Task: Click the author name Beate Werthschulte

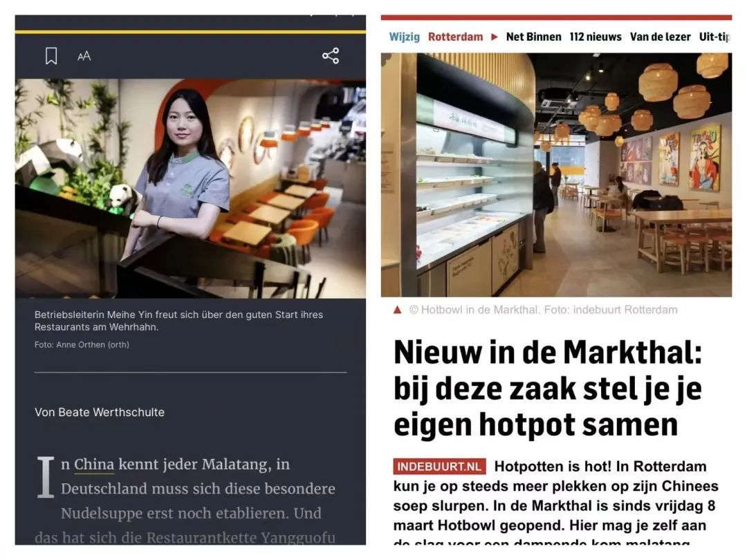Action: point(111,412)
